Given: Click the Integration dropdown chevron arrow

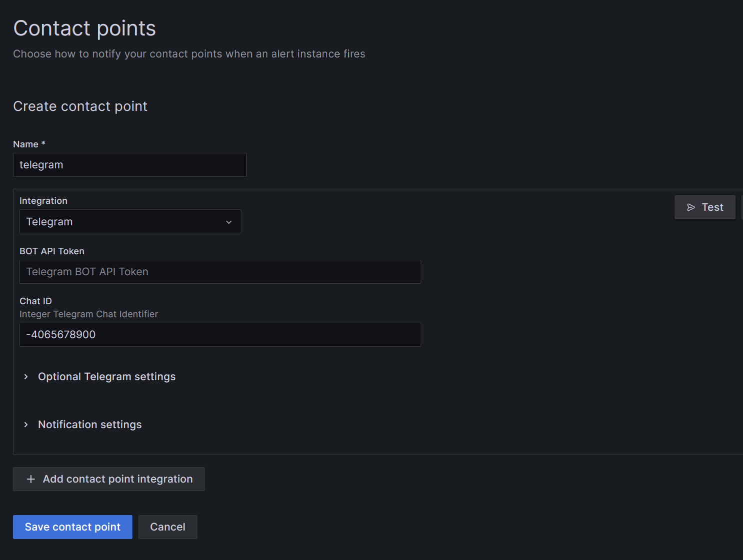Looking at the screenshot, I should pos(229,222).
